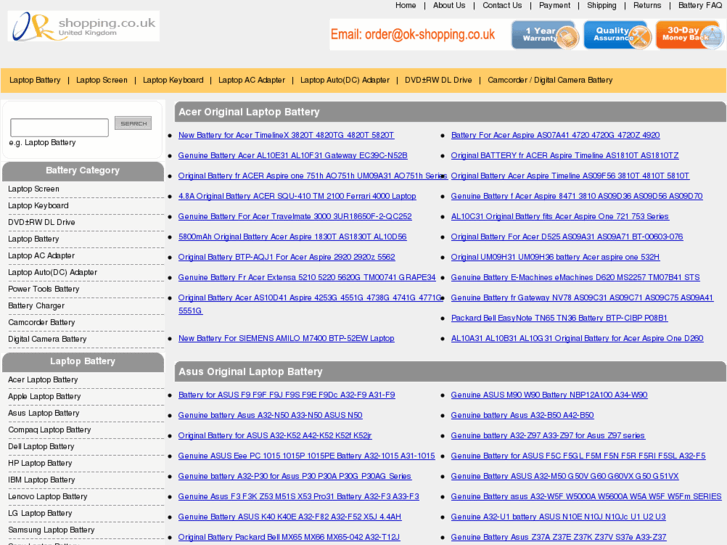Open Original Battery BTP-AQJ1 Acer Aspire 2920 link
The height and width of the screenshot is (545, 727).
tap(287, 257)
